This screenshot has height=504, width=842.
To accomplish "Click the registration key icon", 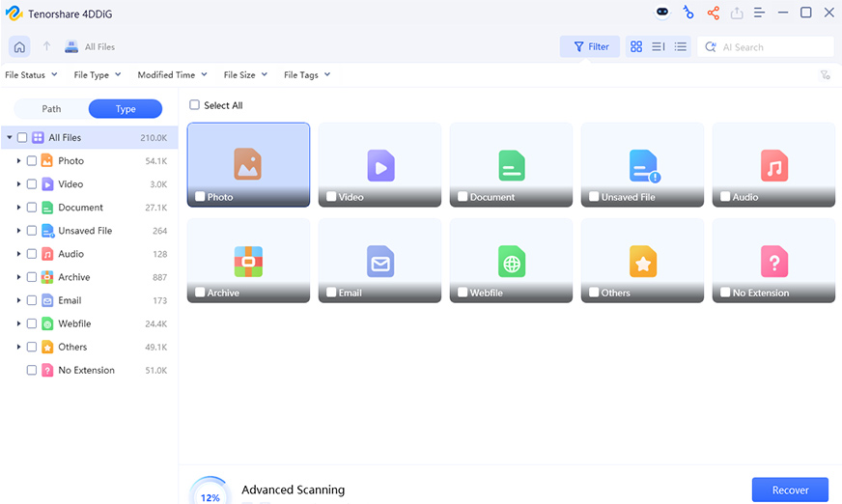I will click(x=688, y=13).
